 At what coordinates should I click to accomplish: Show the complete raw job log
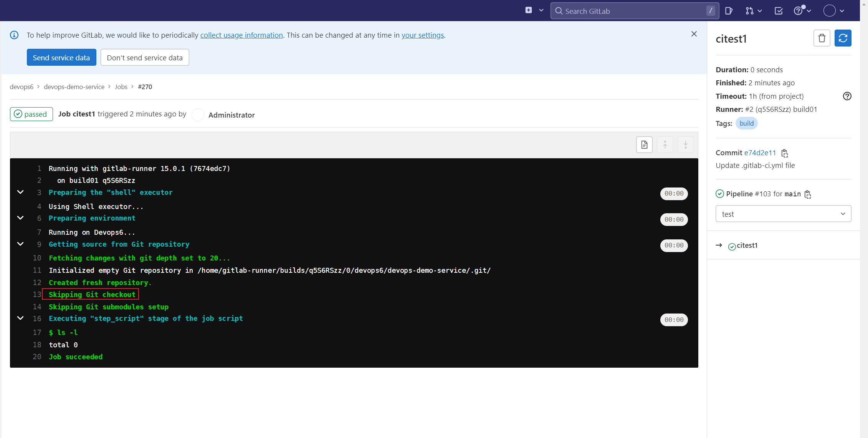644,145
